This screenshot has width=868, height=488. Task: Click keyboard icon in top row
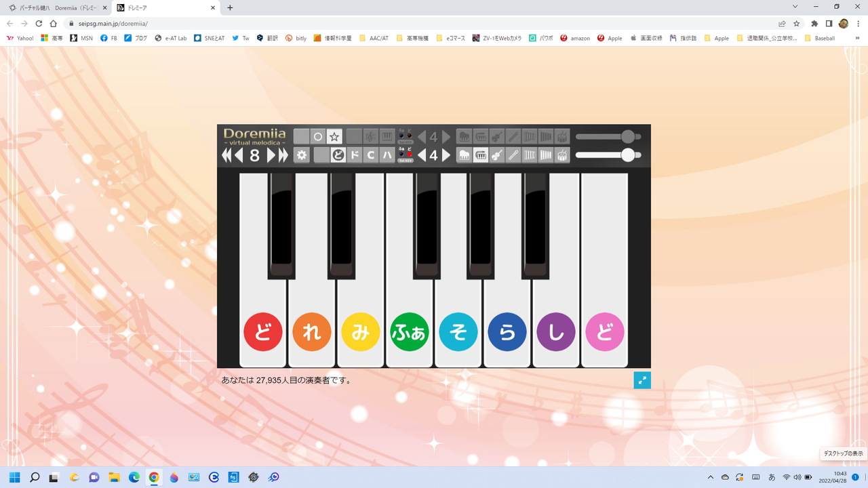tap(387, 137)
